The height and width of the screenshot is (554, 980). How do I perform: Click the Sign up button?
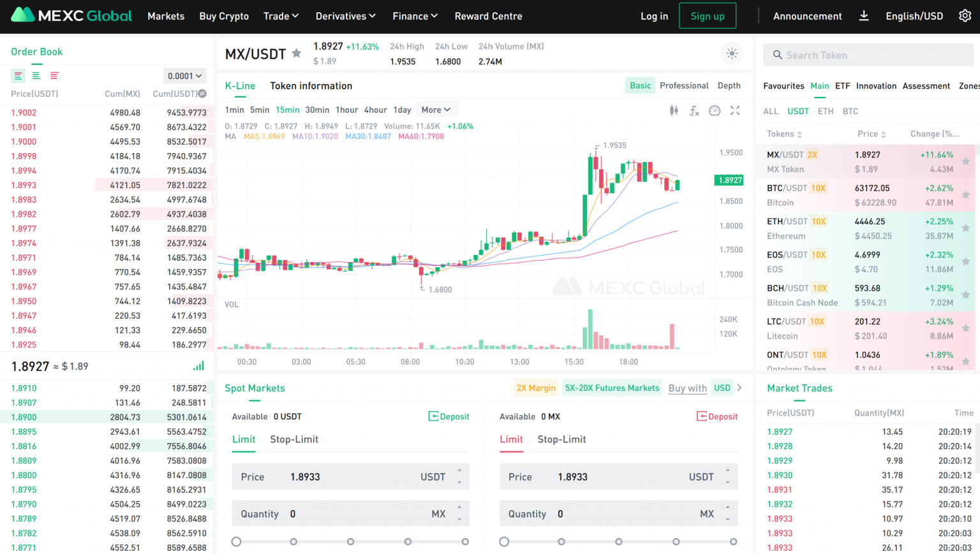click(x=707, y=16)
